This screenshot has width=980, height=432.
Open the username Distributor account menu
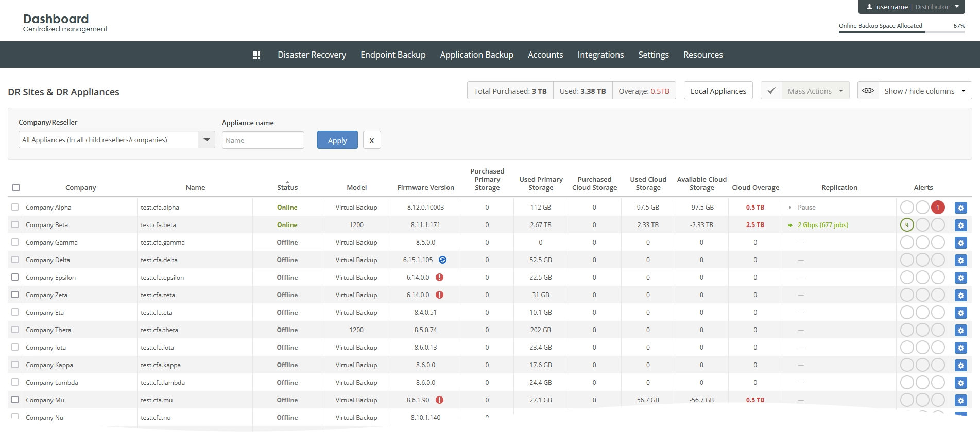[912, 7]
